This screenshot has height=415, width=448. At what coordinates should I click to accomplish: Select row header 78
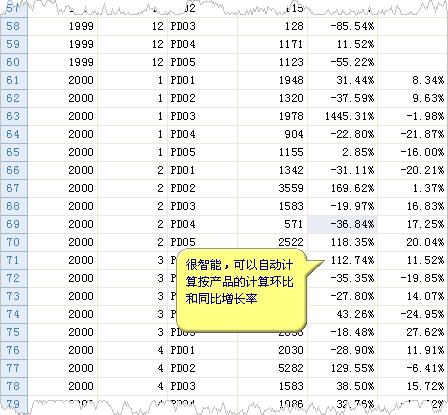pos(14,386)
